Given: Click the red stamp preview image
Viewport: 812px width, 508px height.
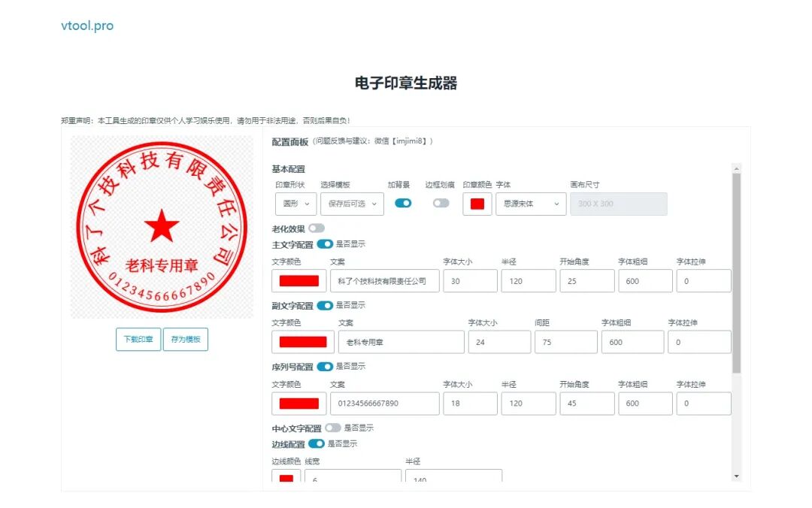Looking at the screenshot, I should point(162,227).
